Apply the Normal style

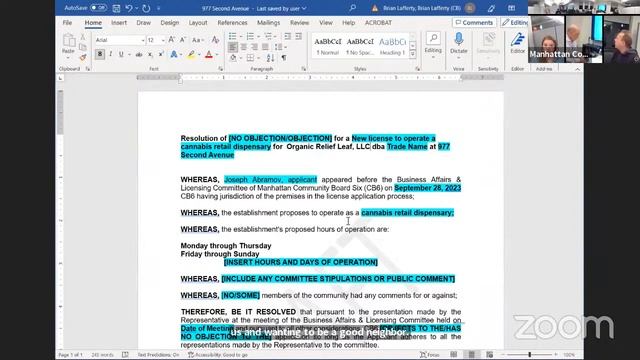[x=328, y=46]
